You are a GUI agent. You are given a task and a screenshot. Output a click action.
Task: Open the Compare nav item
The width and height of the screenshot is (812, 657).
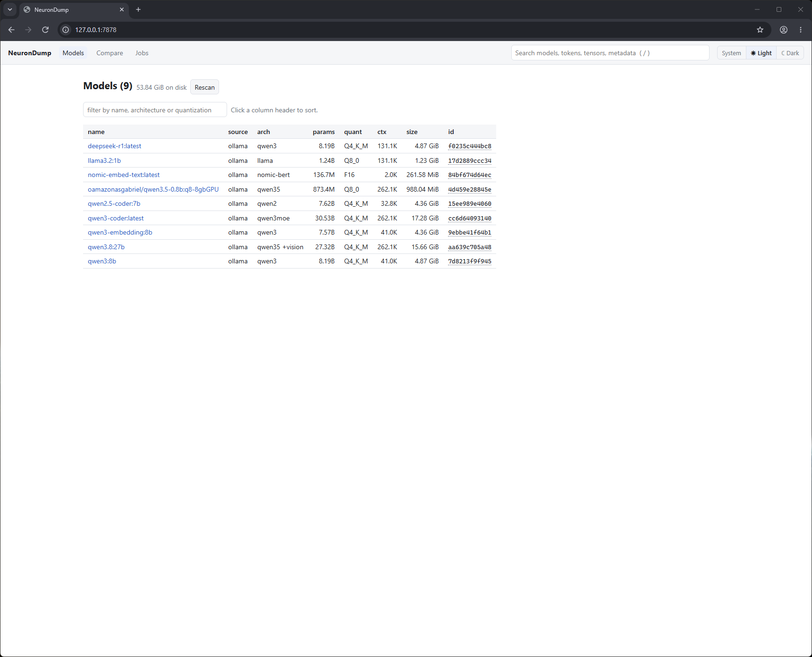[x=110, y=53]
